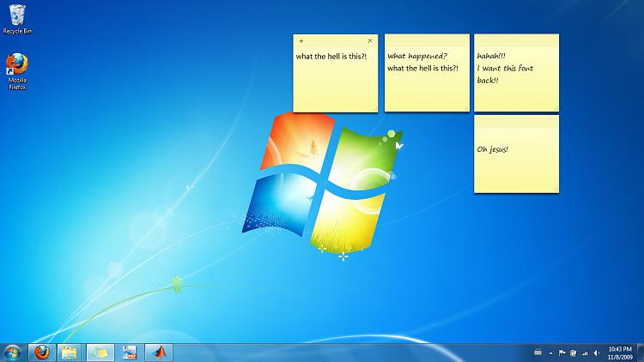Open the clock showing 10:43 PM

(620, 353)
